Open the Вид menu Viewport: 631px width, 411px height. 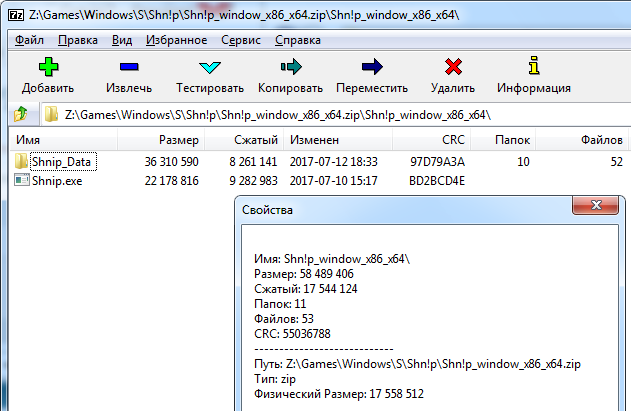tap(122, 40)
